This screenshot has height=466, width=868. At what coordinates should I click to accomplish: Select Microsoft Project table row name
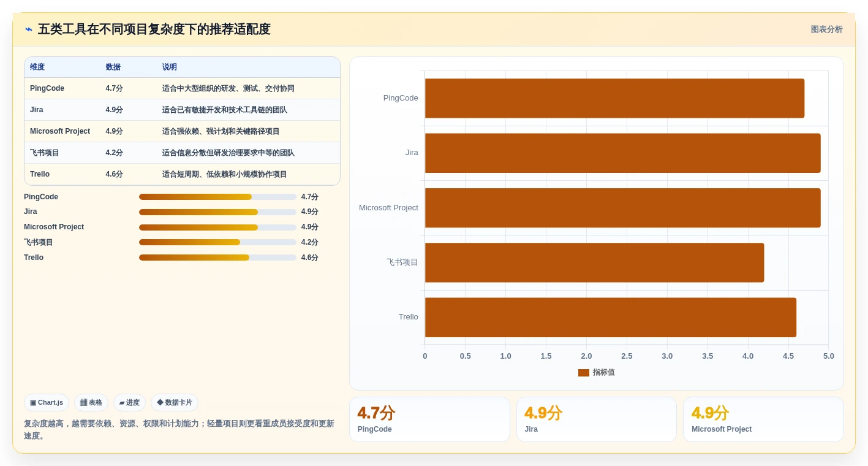point(60,131)
